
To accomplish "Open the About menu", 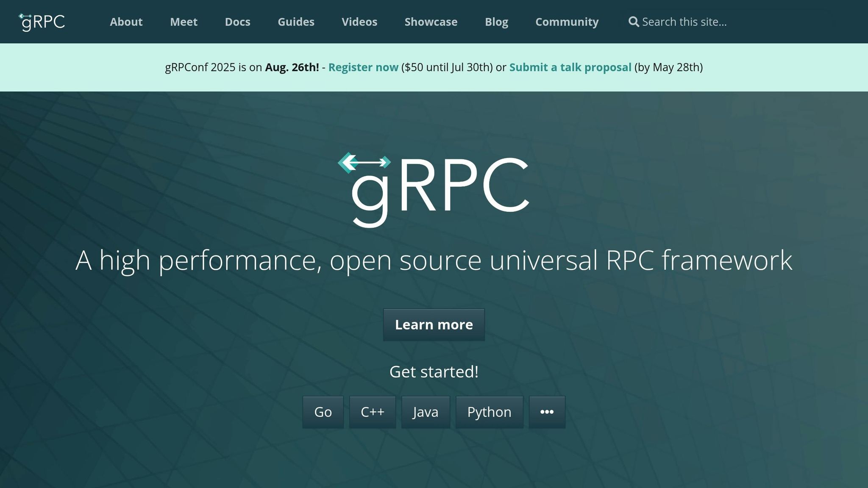I will (126, 22).
